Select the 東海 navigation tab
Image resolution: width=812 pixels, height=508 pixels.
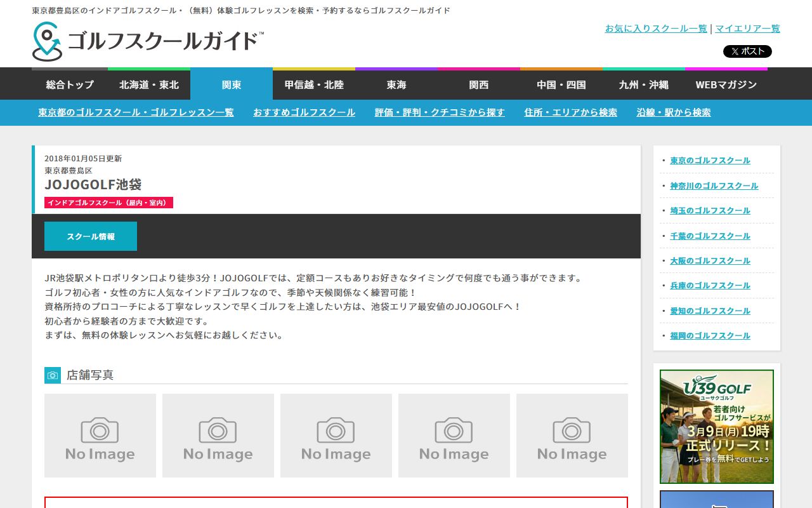coord(396,84)
